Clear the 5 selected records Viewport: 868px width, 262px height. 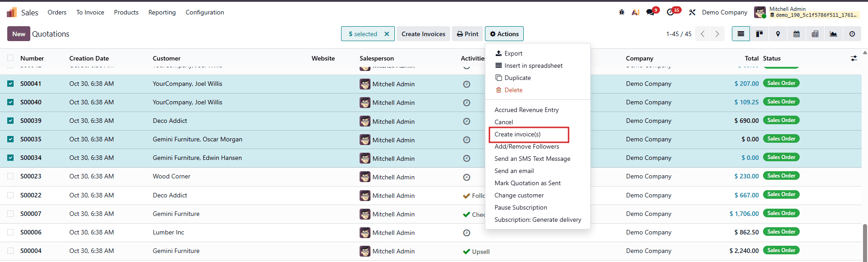pyautogui.click(x=387, y=34)
